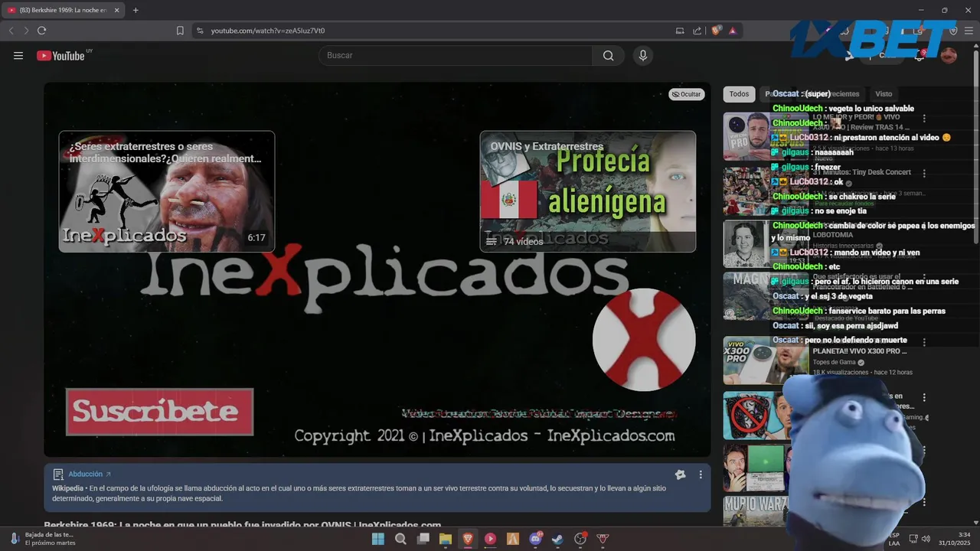The width and height of the screenshot is (980, 551).
Task: Select the Berkshire 1969 browser tab
Action: (x=64, y=10)
